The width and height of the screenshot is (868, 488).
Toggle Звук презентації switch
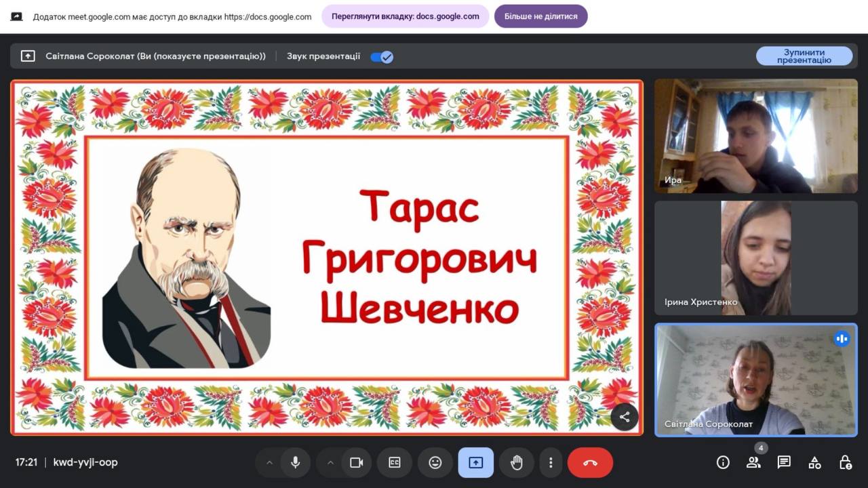coord(382,57)
